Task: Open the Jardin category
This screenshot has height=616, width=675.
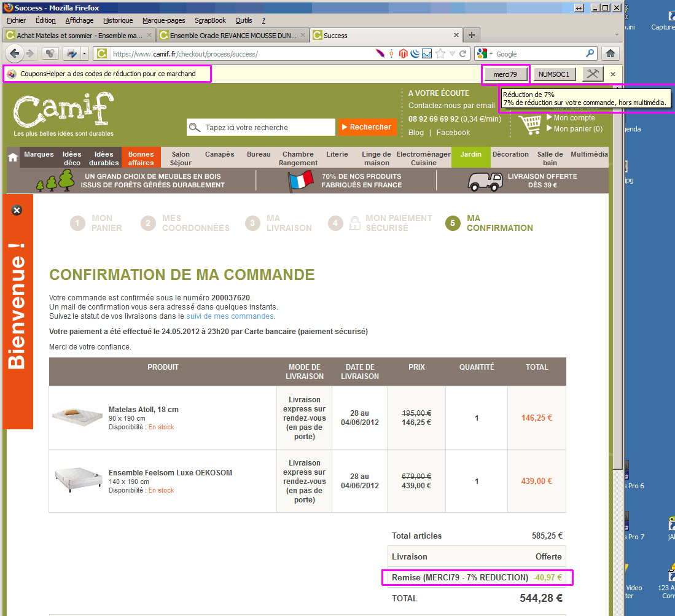Action: click(471, 157)
